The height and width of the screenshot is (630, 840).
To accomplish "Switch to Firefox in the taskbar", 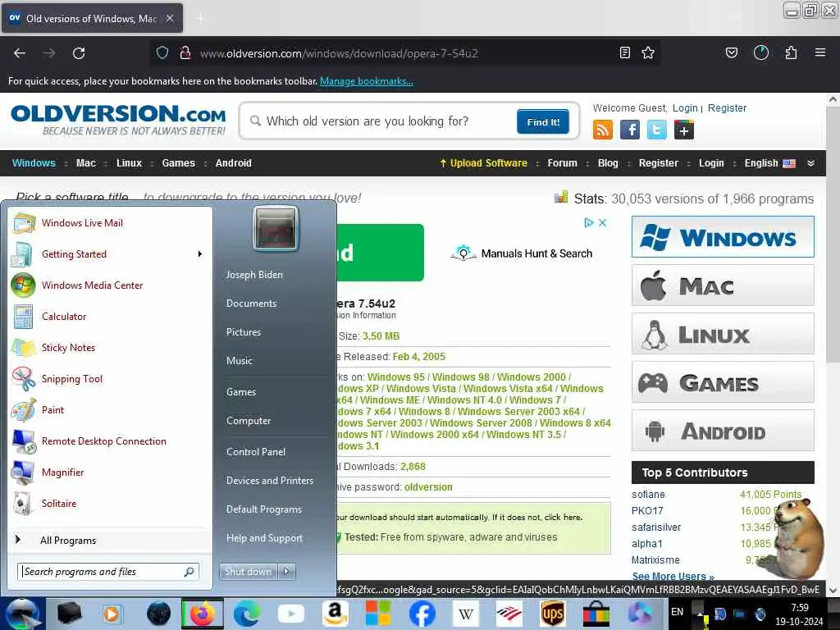I will point(203,614).
